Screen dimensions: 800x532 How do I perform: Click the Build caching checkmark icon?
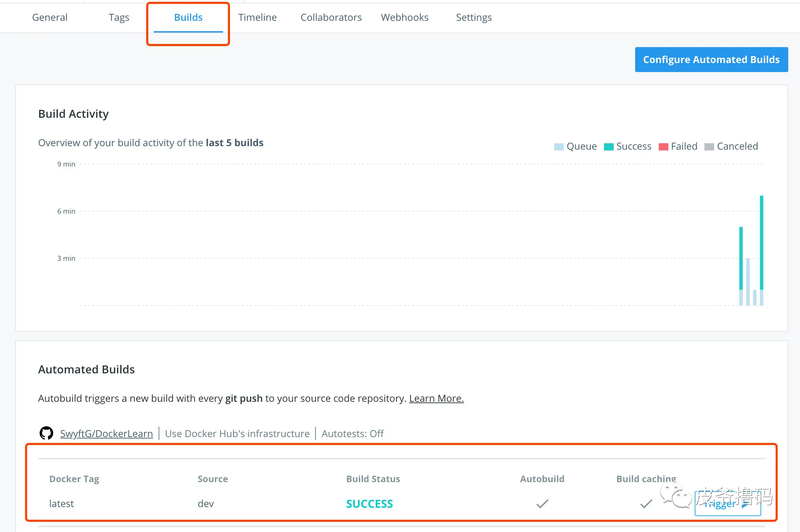[646, 504]
